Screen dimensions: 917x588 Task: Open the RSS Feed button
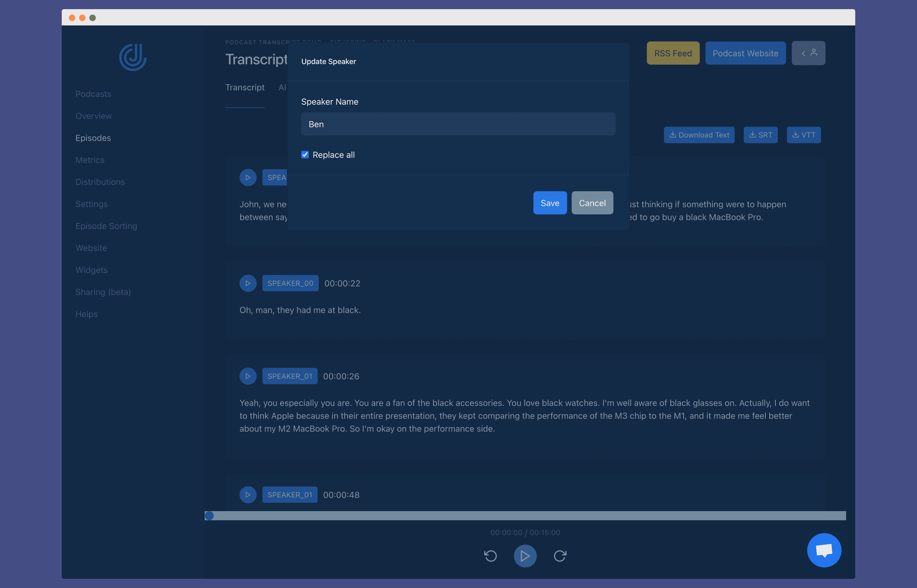point(673,53)
